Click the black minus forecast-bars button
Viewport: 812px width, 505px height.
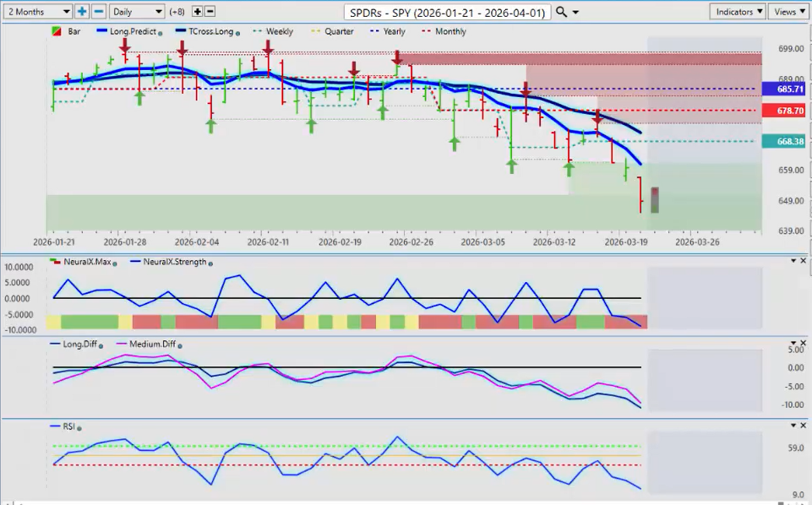tap(210, 12)
